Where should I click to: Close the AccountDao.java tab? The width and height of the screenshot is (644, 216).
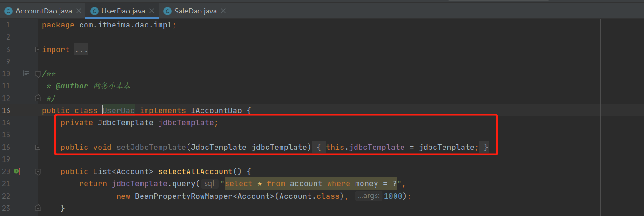(x=78, y=11)
